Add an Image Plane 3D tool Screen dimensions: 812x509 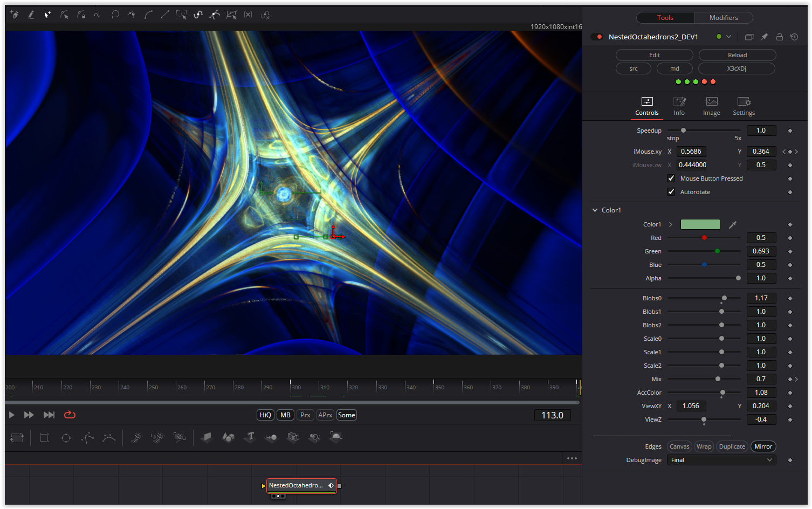tap(207, 437)
